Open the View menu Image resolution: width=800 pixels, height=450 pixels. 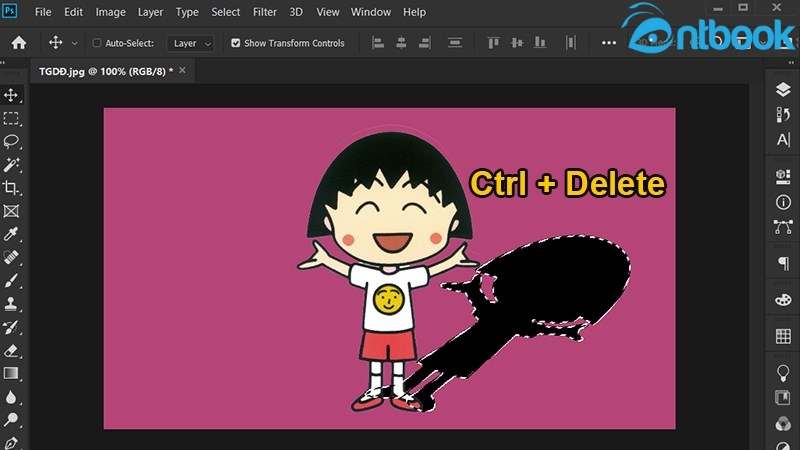328,12
